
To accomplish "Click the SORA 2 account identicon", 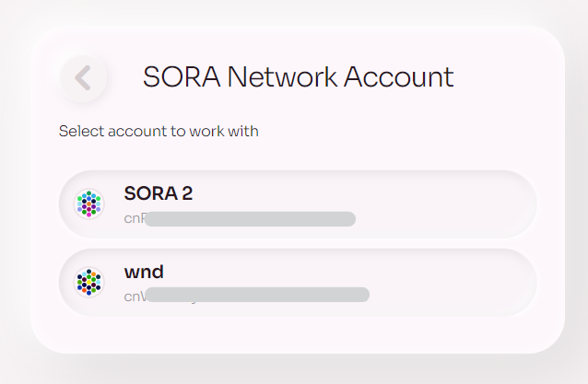I will coord(88,204).
